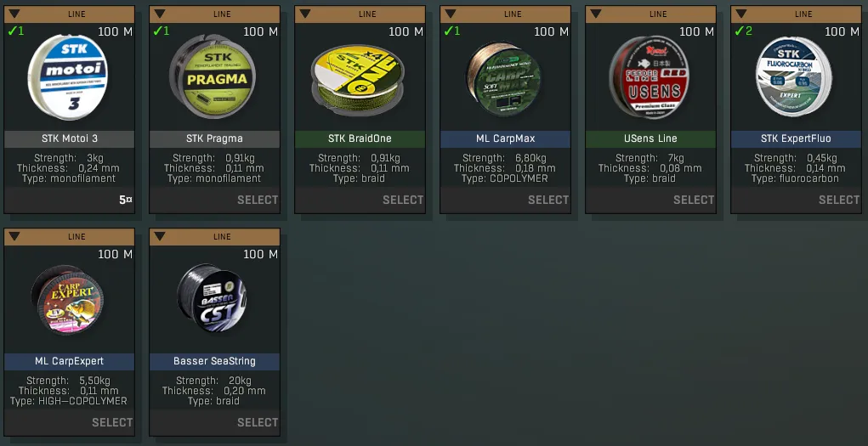Click the ML CarpExpert spool image
This screenshot has height=446, width=868.
[x=68, y=300]
